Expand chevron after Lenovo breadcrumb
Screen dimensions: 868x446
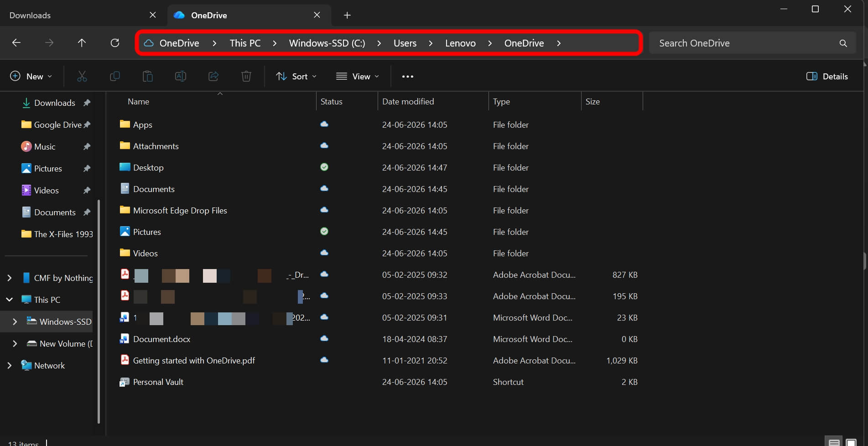tap(490, 43)
